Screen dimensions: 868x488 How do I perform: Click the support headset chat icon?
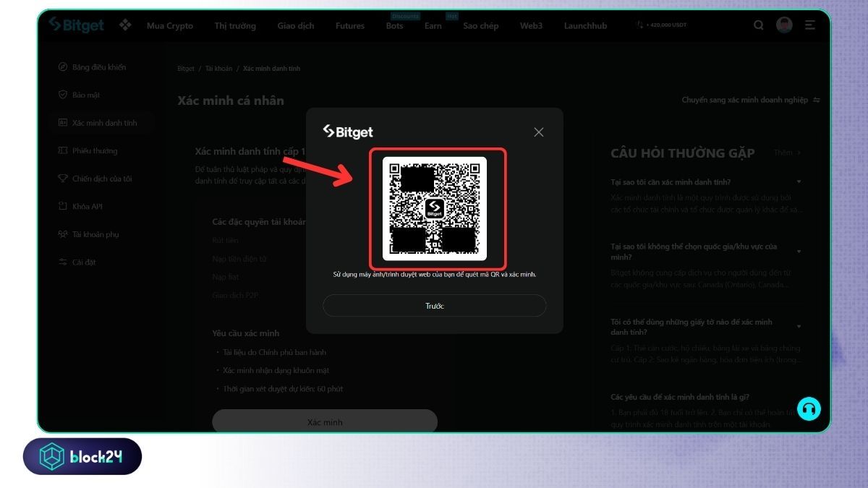pyautogui.click(x=809, y=409)
